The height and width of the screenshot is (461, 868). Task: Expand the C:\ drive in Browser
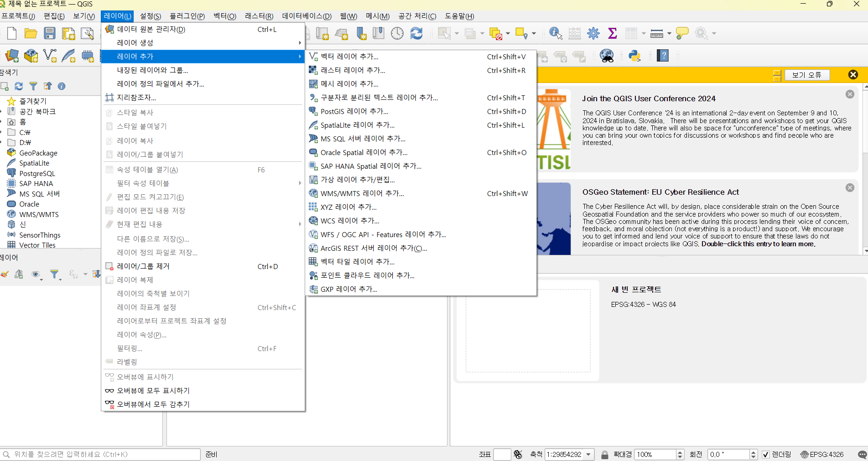pos(1,132)
